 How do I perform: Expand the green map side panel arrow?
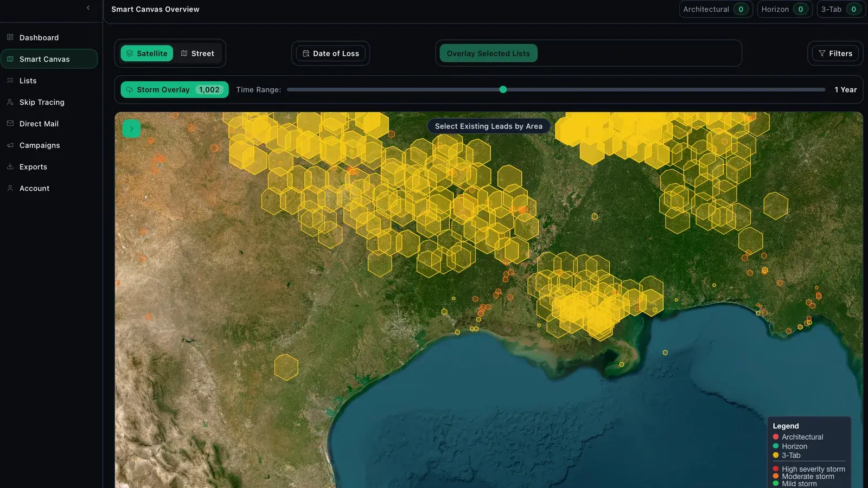coord(131,129)
